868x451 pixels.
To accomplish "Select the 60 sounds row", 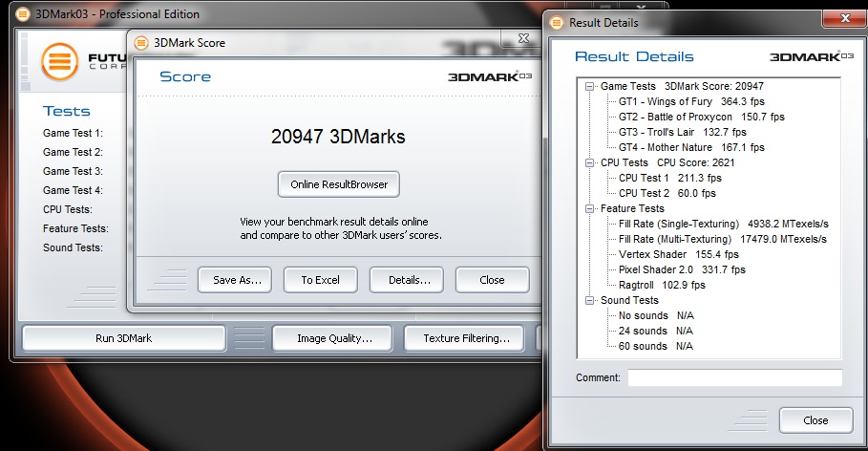I will point(656,346).
